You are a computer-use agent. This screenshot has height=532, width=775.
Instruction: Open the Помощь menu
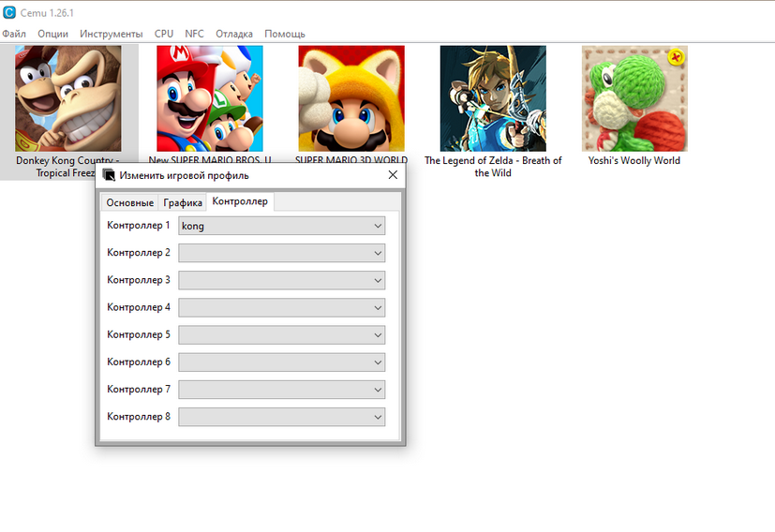tap(285, 34)
